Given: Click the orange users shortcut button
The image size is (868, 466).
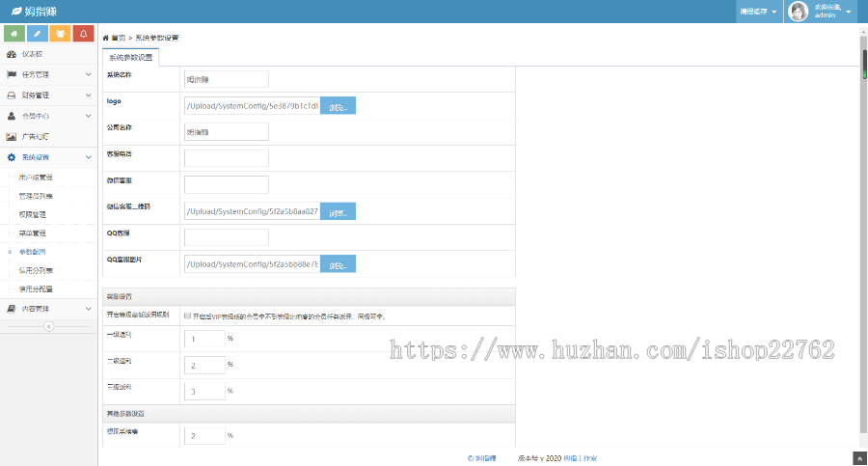Looking at the screenshot, I should coord(60,35).
